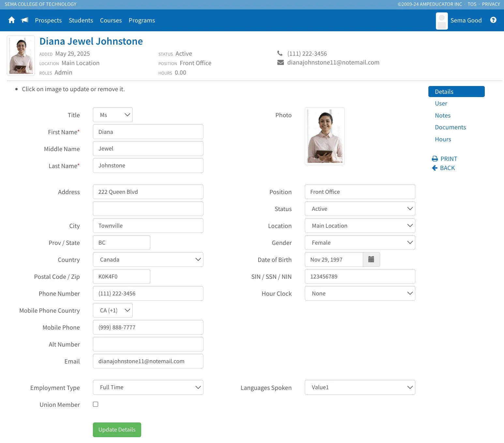Image resolution: width=504 pixels, height=443 pixels.
Task: Click the BACK link
Action: pos(443,168)
